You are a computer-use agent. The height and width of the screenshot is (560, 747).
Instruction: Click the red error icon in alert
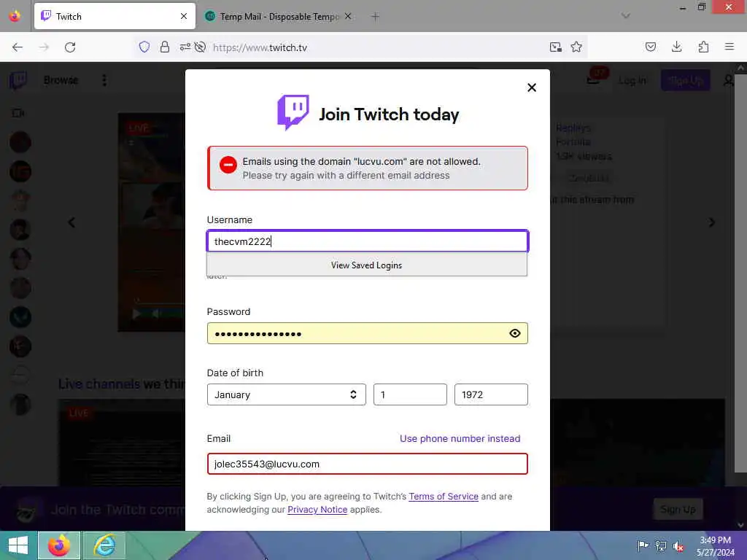coord(228,165)
